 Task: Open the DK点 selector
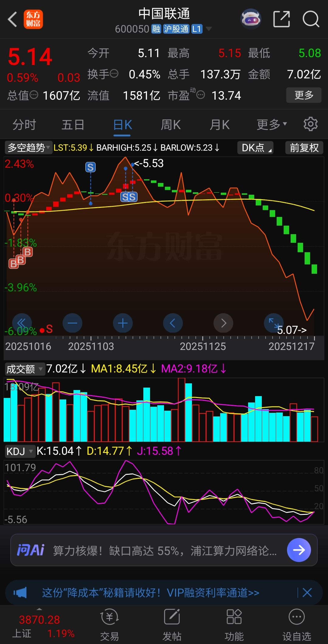(255, 148)
